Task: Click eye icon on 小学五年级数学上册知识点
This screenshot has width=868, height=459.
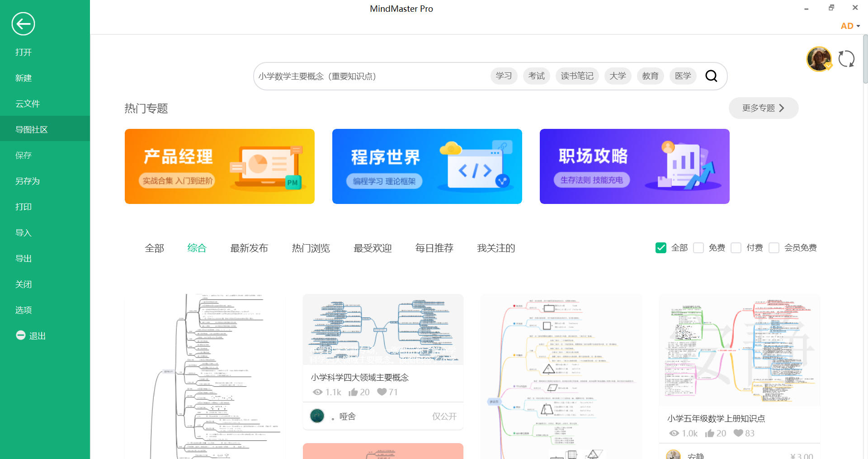Action: 674,433
